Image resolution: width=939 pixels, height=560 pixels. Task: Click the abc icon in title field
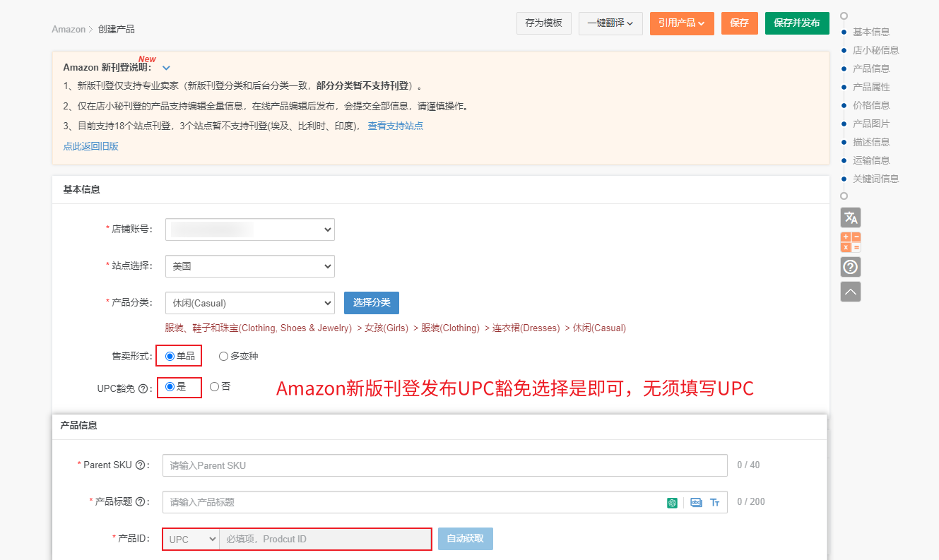tap(696, 503)
